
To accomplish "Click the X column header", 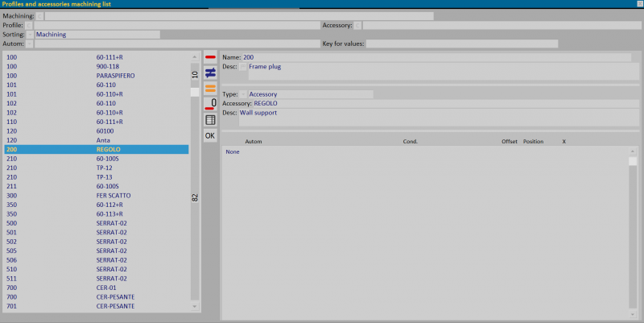I will 564,142.
